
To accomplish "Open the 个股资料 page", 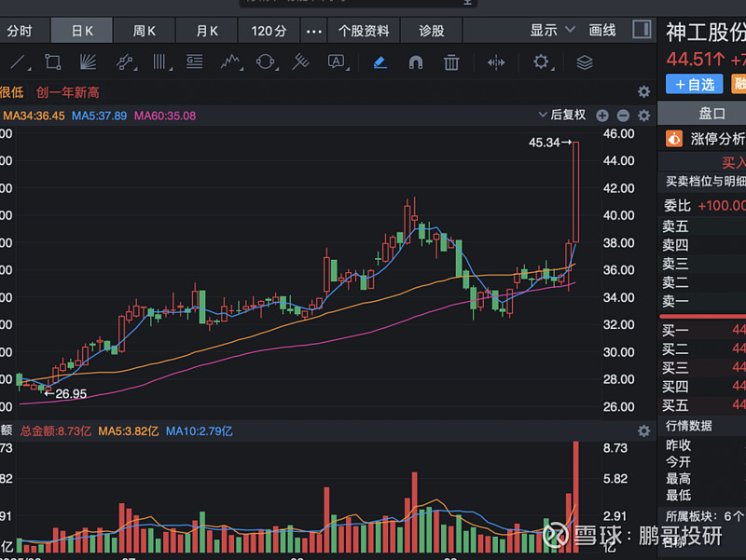I will 364,31.
